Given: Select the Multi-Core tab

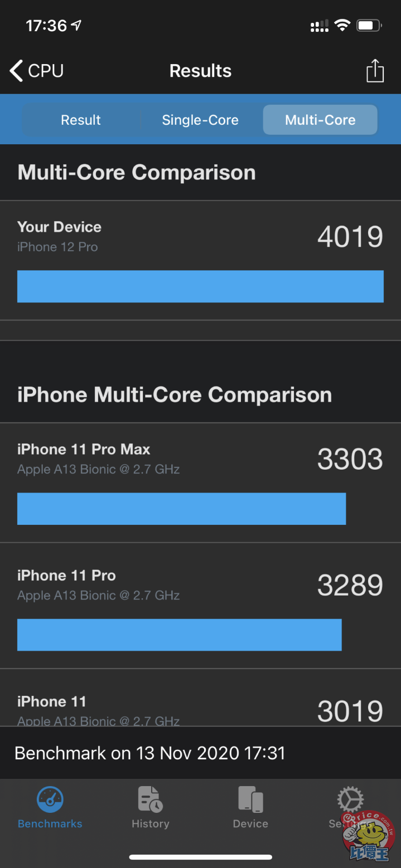Looking at the screenshot, I should coord(320,120).
